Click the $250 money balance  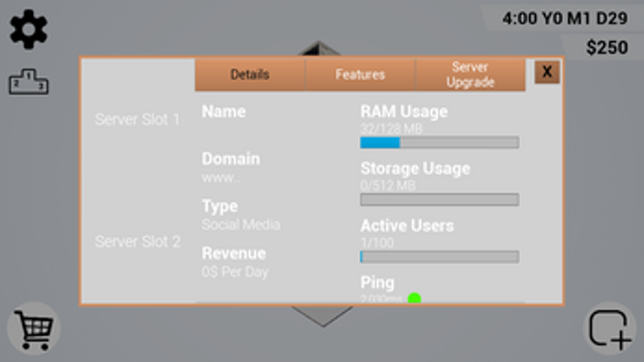(607, 47)
